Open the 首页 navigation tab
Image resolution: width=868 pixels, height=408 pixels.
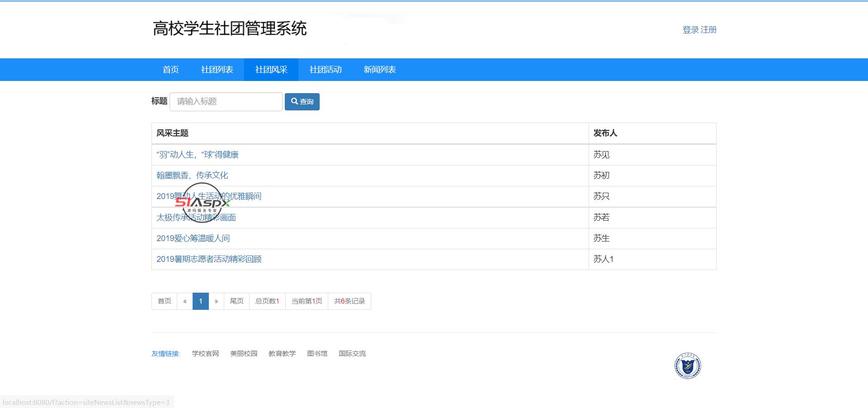(x=170, y=70)
